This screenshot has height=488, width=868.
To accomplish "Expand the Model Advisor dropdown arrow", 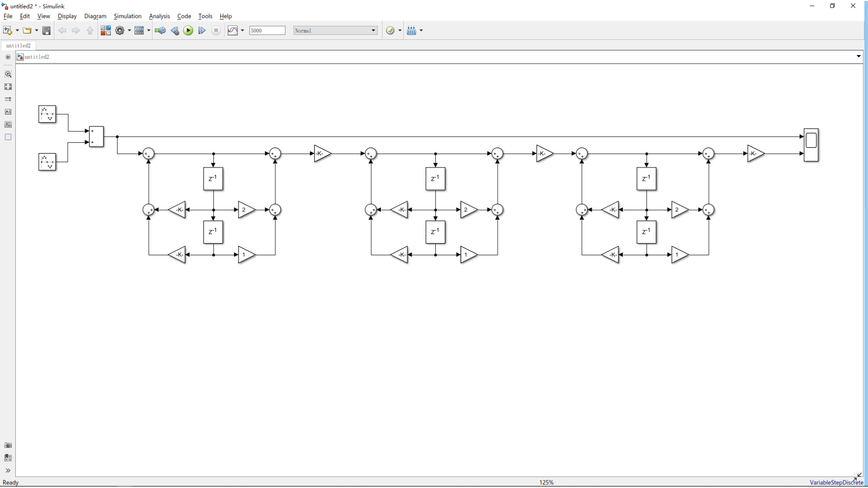I will (x=400, y=30).
